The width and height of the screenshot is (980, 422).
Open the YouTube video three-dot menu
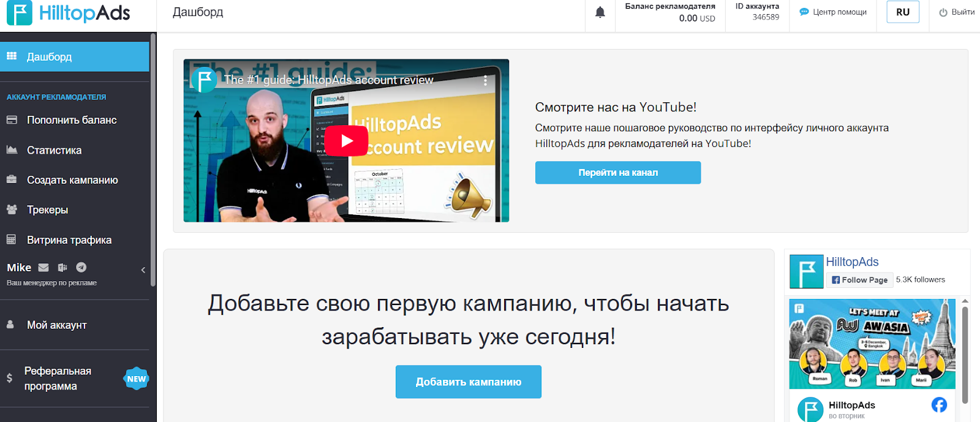coord(486,80)
